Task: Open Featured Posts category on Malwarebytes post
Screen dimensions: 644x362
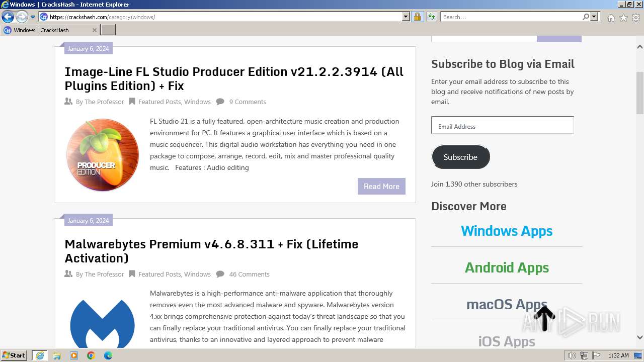Action: tap(159, 274)
